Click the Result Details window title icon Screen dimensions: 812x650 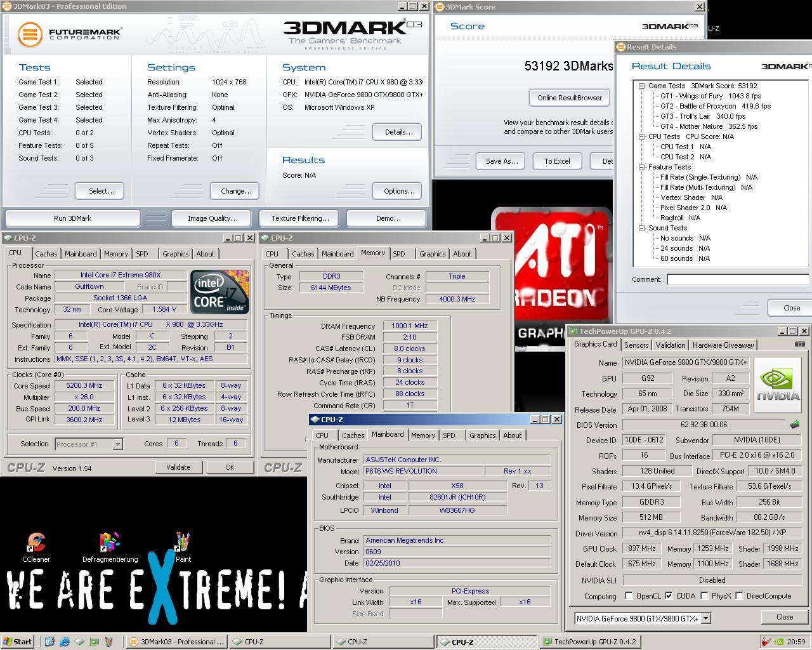pyautogui.click(x=621, y=47)
